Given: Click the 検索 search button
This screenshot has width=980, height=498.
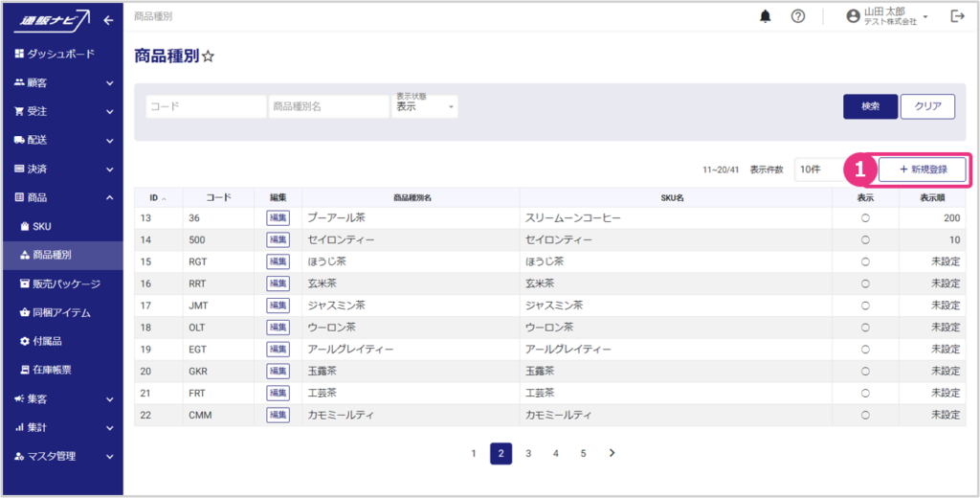Looking at the screenshot, I should point(869,106).
